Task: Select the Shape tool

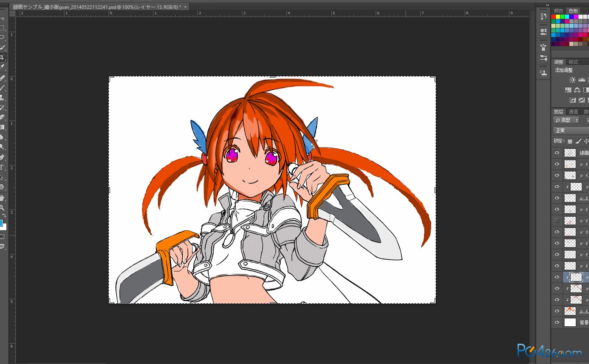Action: point(2,187)
